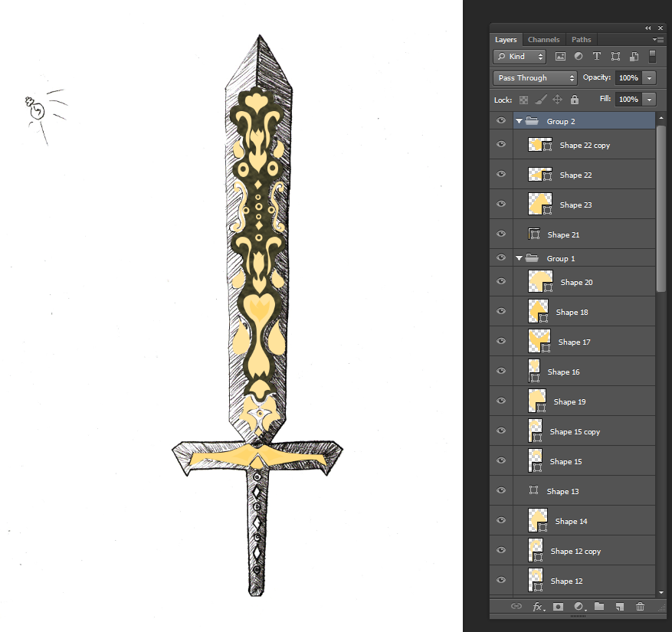672x632 pixels.
Task: Click vector mask icon of Shape 13
Action: click(x=533, y=490)
